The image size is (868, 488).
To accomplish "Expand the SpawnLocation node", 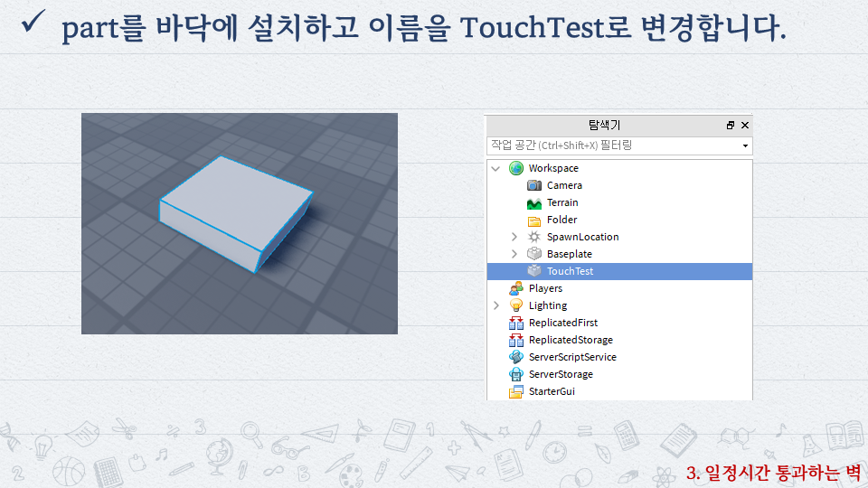I will pyautogui.click(x=514, y=237).
